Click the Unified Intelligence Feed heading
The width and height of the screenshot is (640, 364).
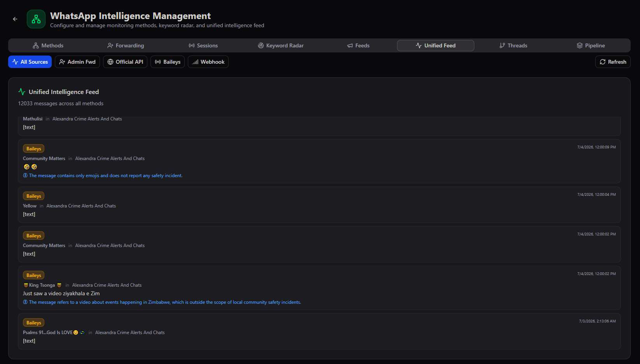click(64, 92)
